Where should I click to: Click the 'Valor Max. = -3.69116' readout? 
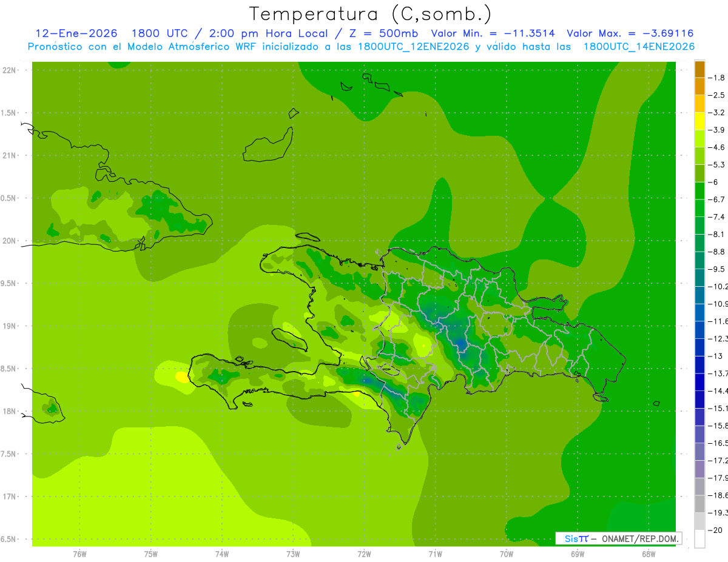click(630, 33)
